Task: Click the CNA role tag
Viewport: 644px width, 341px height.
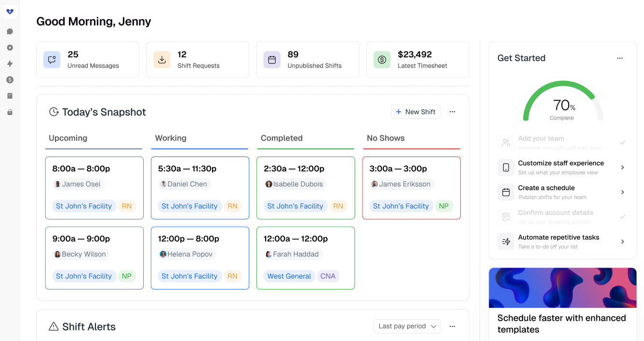Action: (x=328, y=276)
